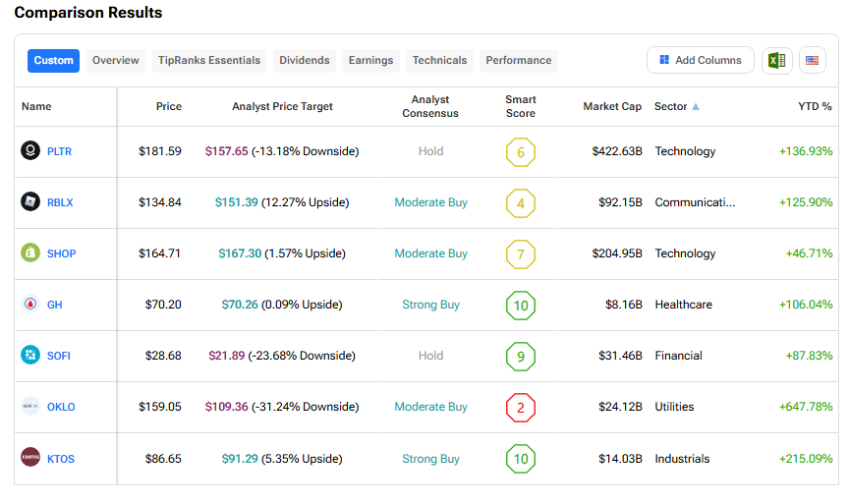Click the OKLO company logo icon
This screenshot has height=504, width=849.
[30, 407]
